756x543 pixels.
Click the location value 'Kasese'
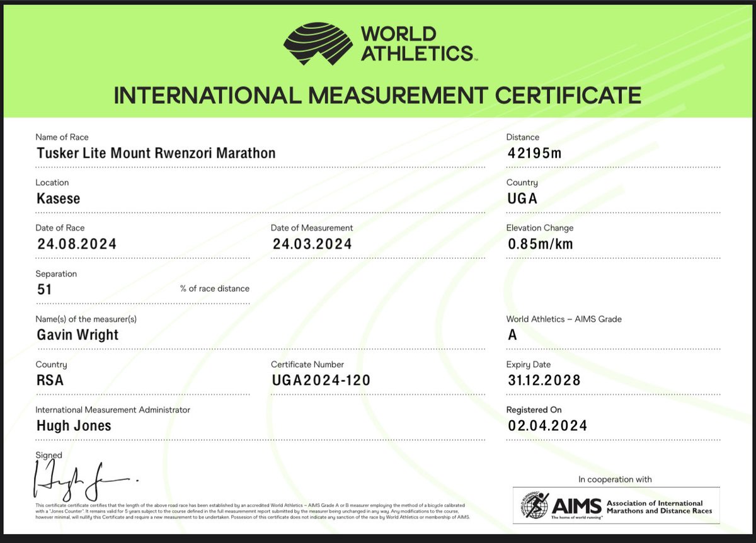pos(58,198)
